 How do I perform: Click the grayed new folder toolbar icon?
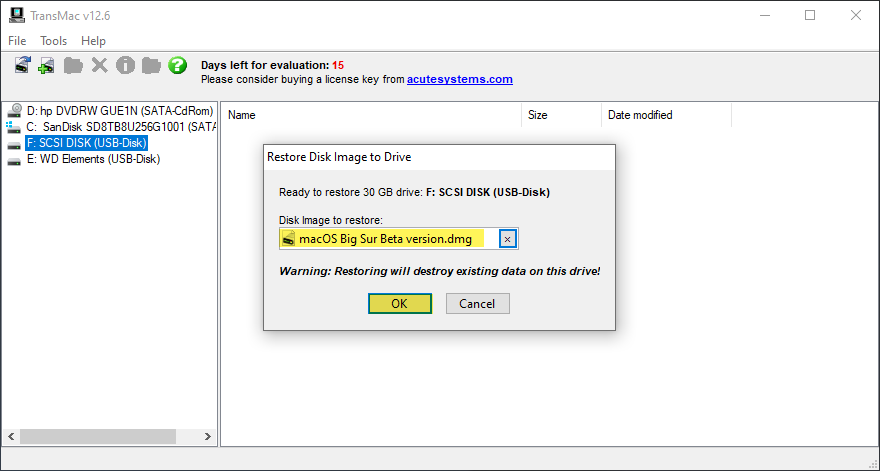tap(151, 65)
